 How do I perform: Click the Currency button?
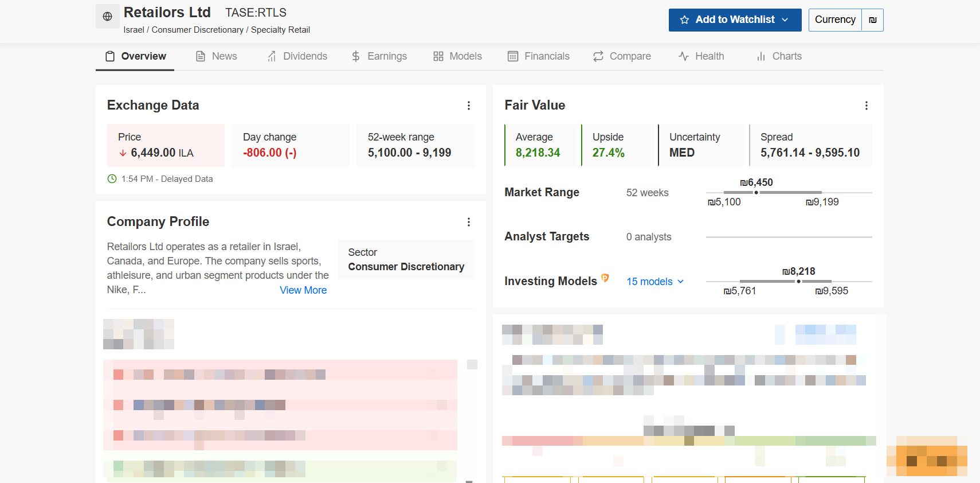tap(835, 20)
